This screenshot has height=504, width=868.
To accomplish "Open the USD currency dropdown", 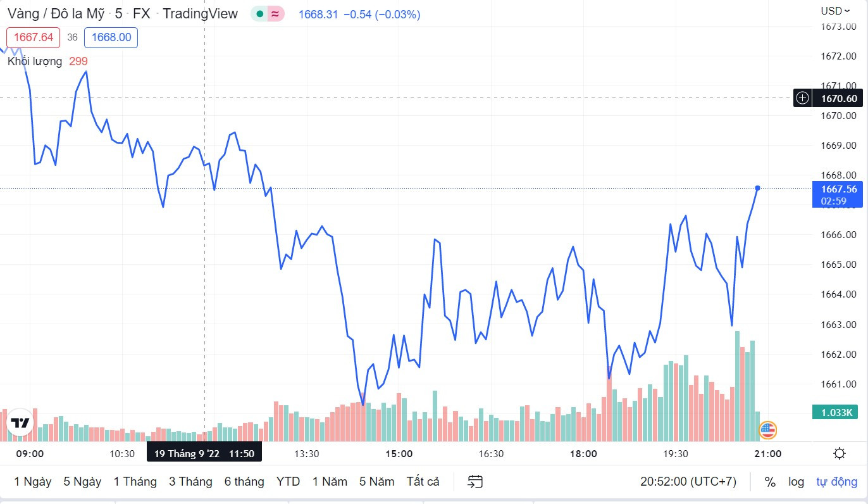I will click(835, 11).
